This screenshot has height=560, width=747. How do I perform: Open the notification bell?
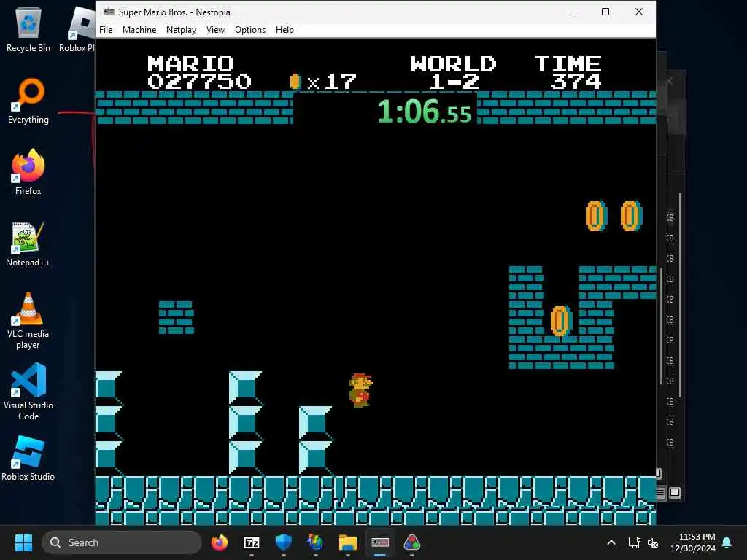click(727, 542)
